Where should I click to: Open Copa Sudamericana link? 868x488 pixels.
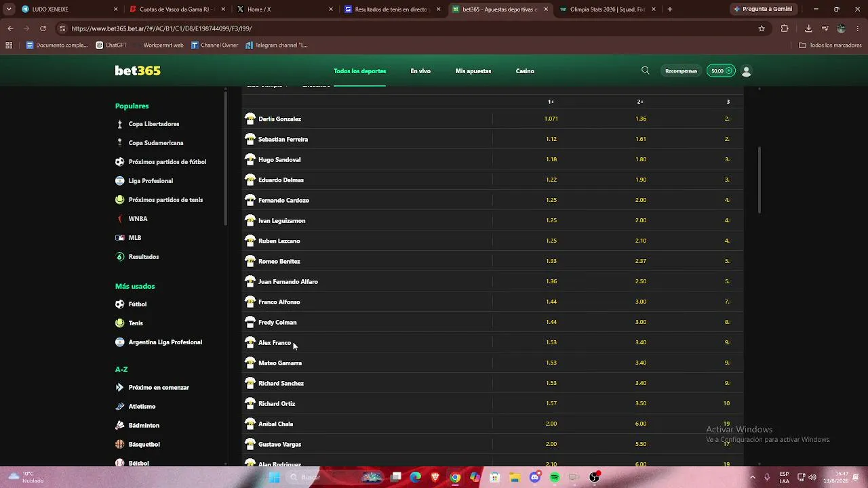(156, 143)
